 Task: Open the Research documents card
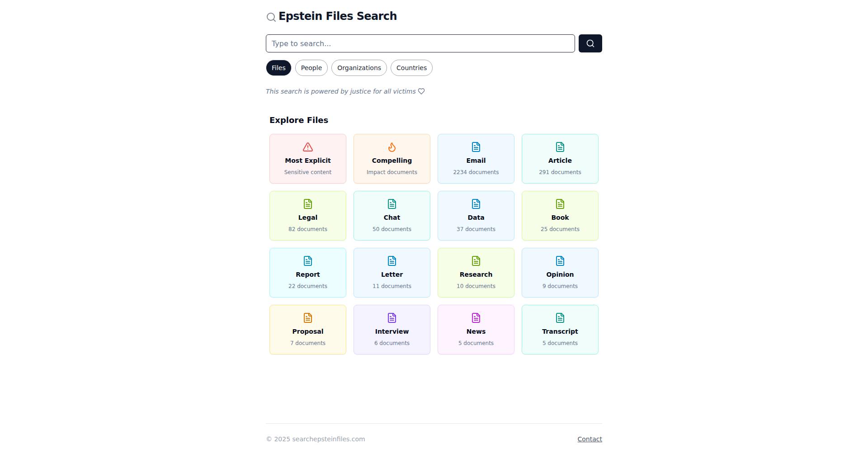tap(476, 273)
